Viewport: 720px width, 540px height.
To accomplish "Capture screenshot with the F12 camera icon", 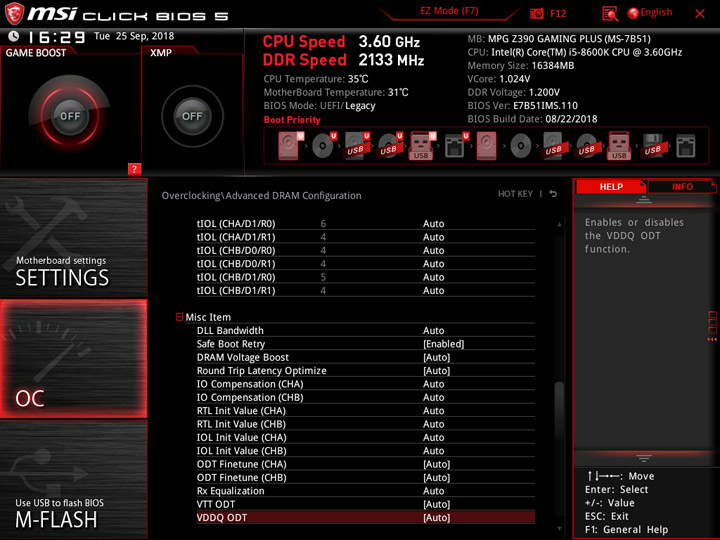I will (x=536, y=13).
